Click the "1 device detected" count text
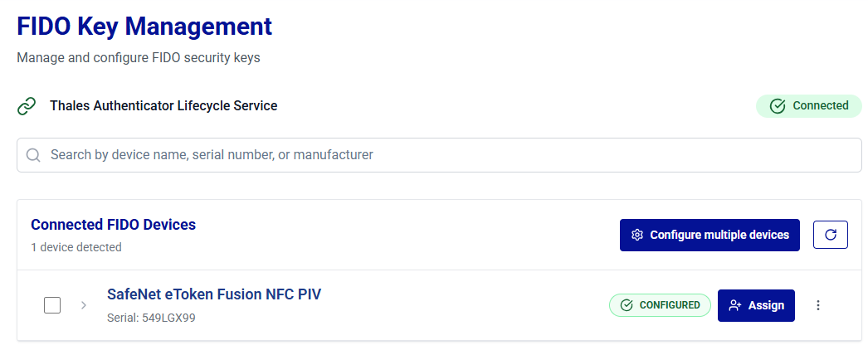Viewport: 868px width, 350px height. (76, 247)
